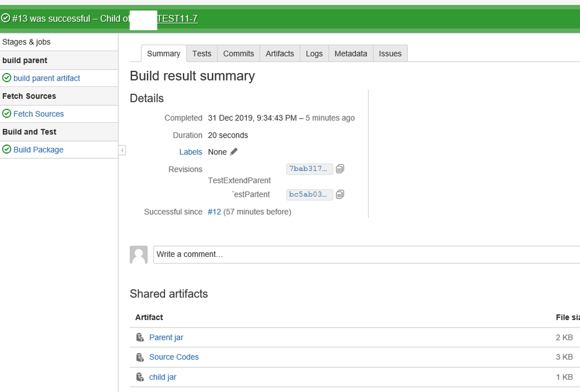Screen dimensions: 580x392
Task: Open the Logs tab
Action: tap(314, 53)
